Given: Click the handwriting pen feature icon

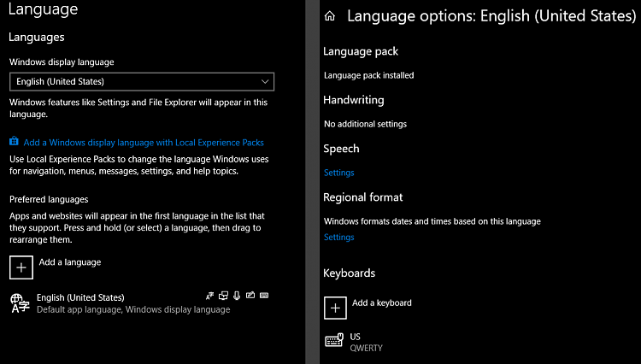Looking at the screenshot, I should [250, 295].
